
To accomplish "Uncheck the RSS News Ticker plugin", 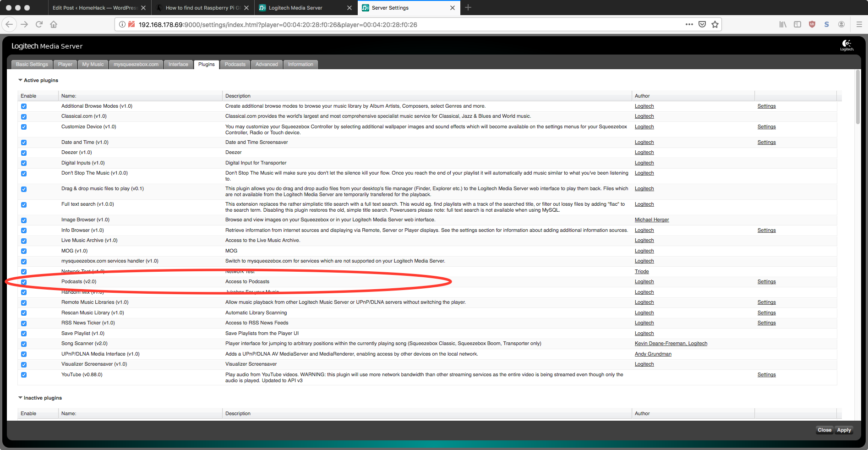I will pyautogui.click(x=24, y=323).
